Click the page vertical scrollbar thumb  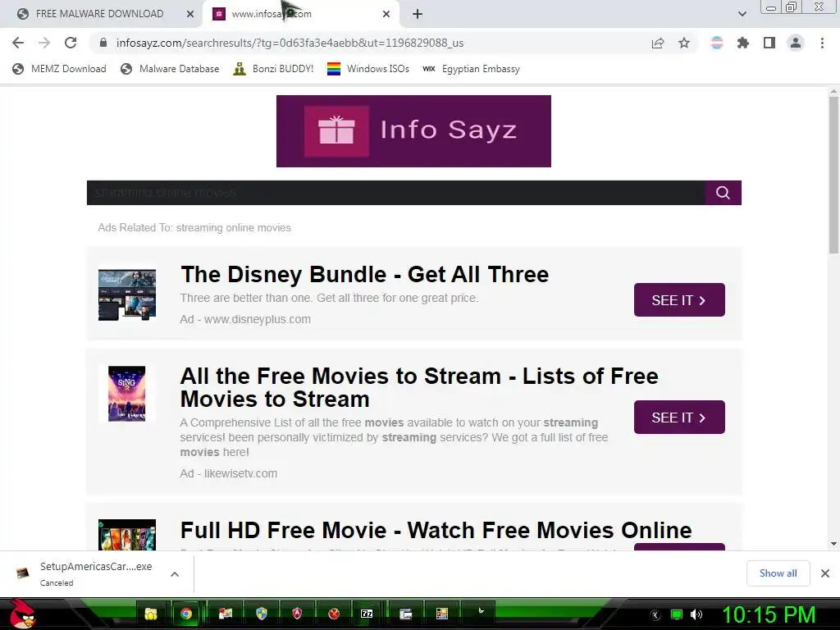click(833, 176)
